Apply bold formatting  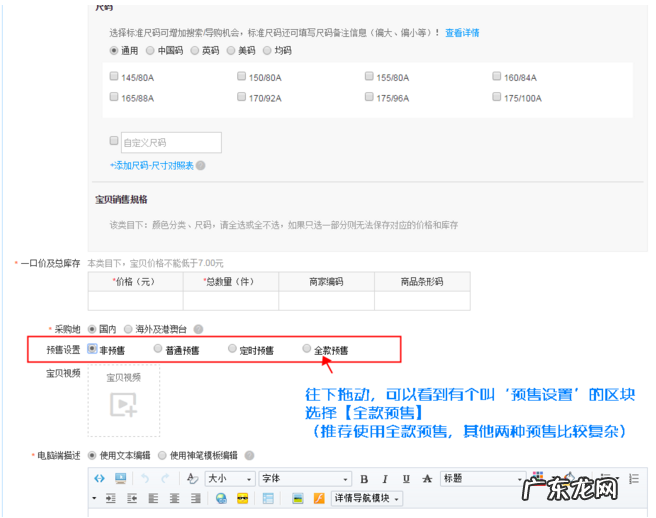[364, 479]
